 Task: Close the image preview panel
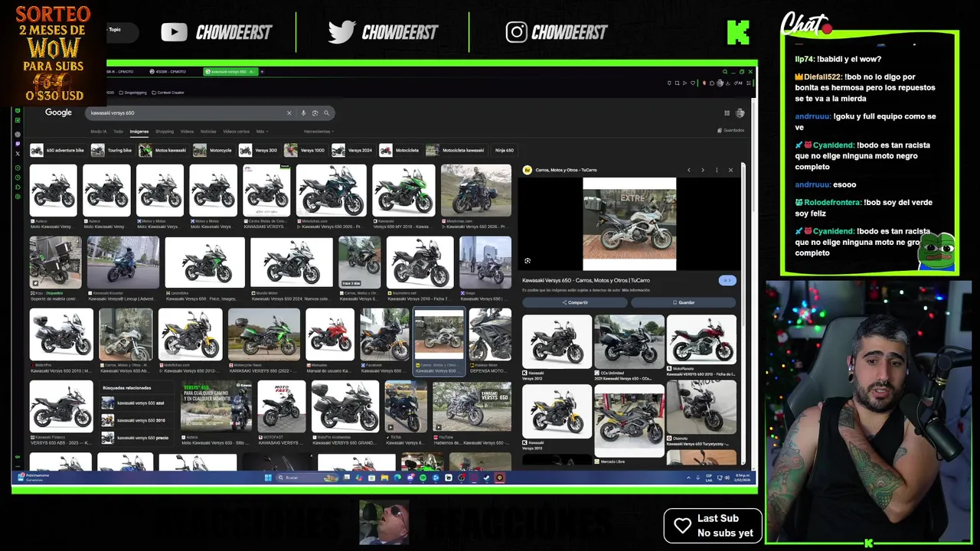tap(730, 170)
